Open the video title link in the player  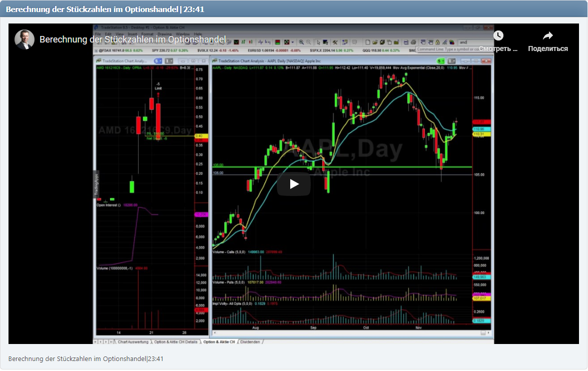(133, 39)
